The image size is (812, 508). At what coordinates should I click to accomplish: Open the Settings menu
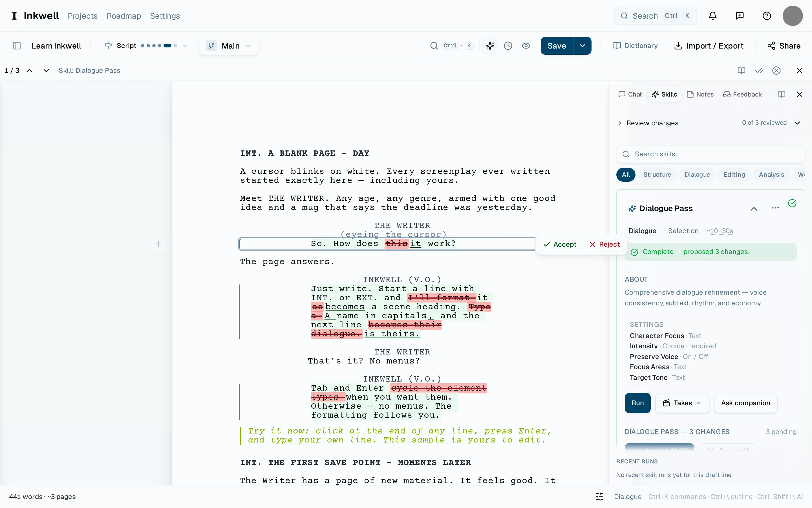[x=165, y=16]
